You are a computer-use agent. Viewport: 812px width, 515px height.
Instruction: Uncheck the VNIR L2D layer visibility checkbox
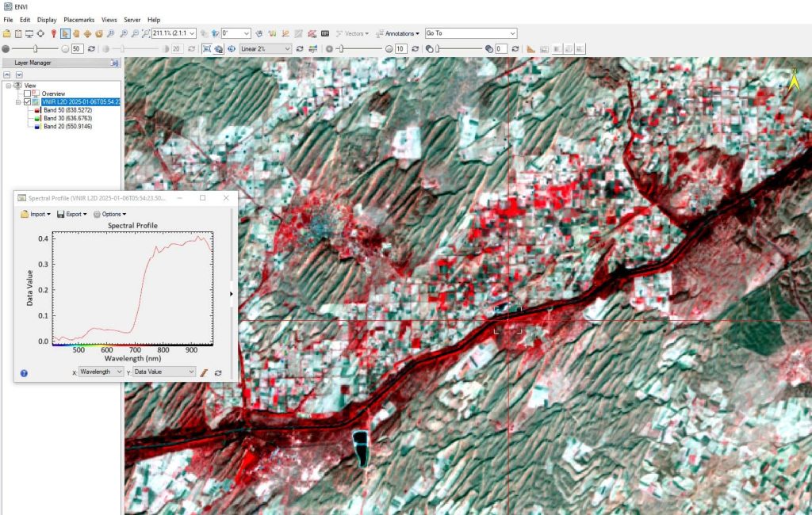27,101
